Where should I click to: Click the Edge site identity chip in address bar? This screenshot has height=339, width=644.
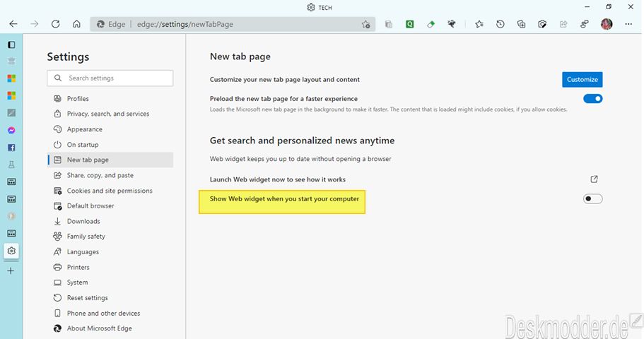[110, 24]
